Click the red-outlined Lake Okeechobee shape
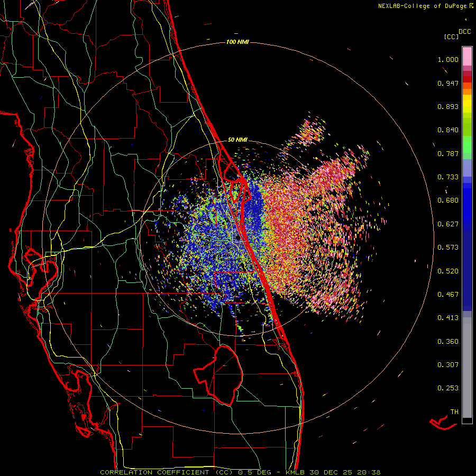The height and width of the screenshot is (476, 476). [x=218, y=376]
